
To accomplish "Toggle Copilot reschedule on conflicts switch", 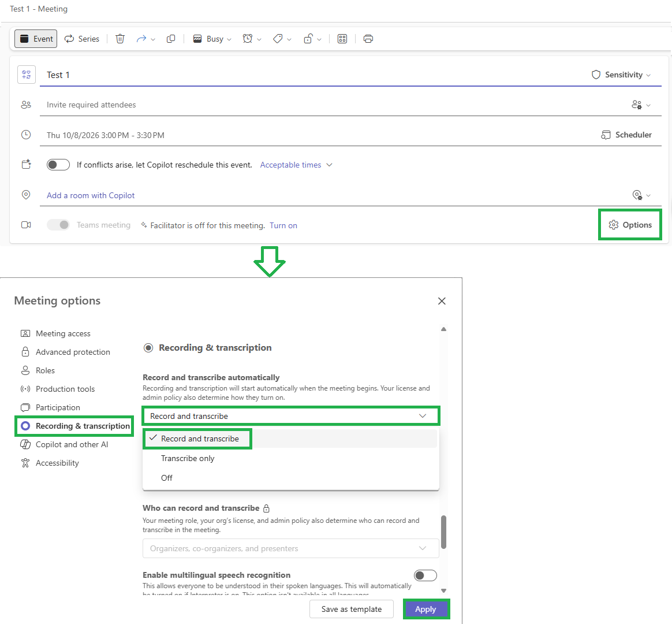I will tap(58, 165).
